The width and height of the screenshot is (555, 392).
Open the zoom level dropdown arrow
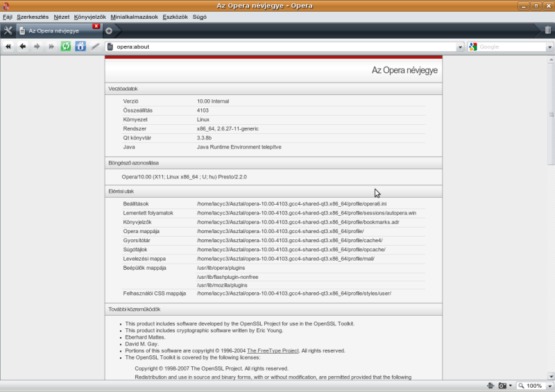[549, 386]
